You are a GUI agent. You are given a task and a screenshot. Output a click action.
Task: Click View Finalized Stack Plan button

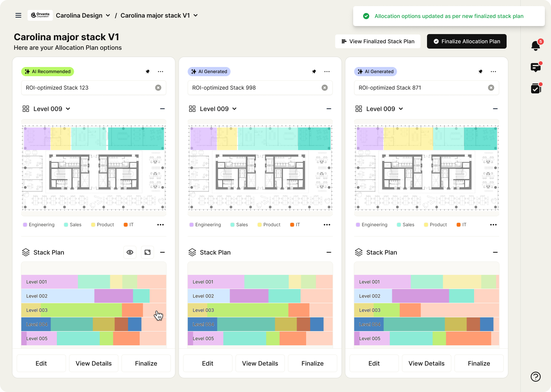378,41
